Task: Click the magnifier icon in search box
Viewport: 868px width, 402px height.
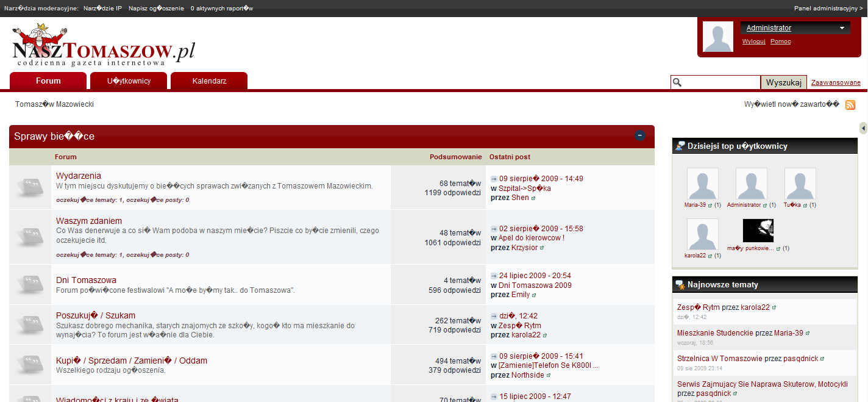Action: [677, 83]
